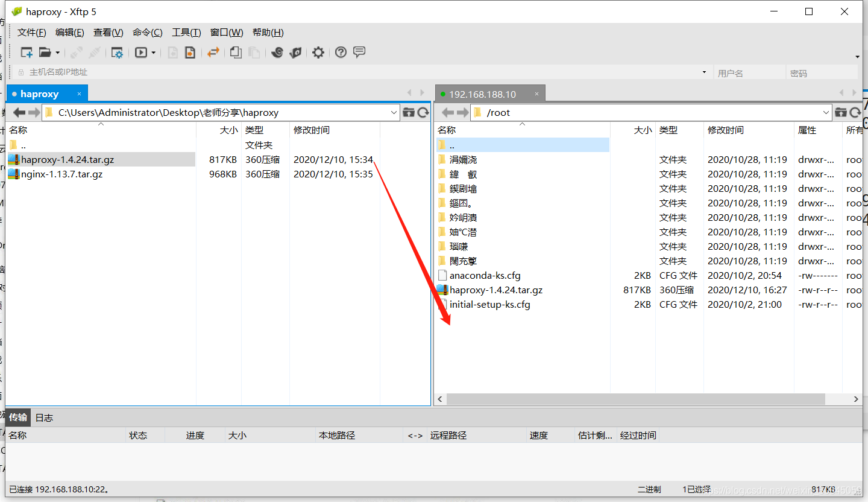Open options via the gear icon
Screen dimensions: 868x502
[x=318, y=52]
